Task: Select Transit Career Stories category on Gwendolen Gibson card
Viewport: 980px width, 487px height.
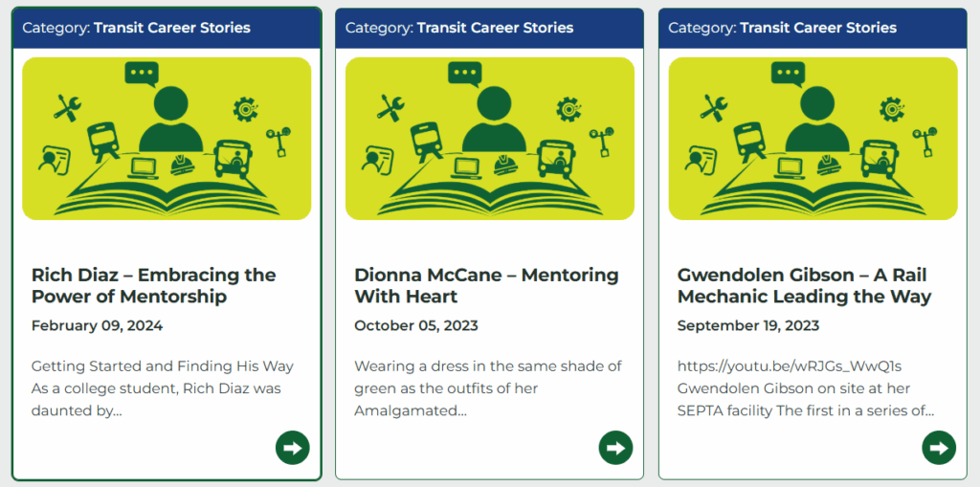Action: tap(818, 28)
